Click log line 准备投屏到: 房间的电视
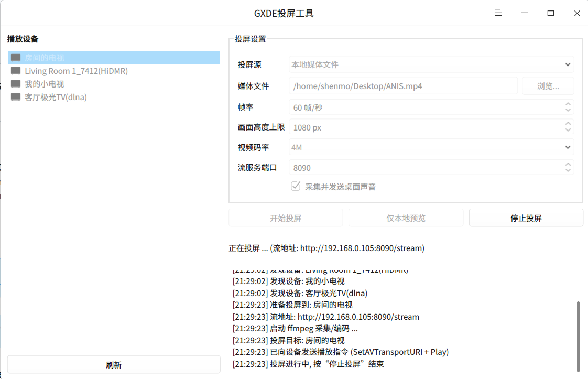The height and width of the screenshot is (379, 588). (x=292, y=305)
